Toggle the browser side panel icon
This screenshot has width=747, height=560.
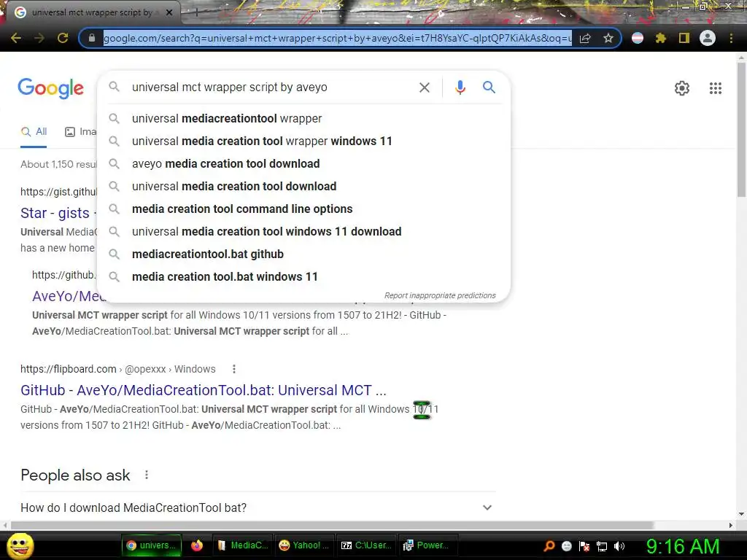[x=684, y=38]
